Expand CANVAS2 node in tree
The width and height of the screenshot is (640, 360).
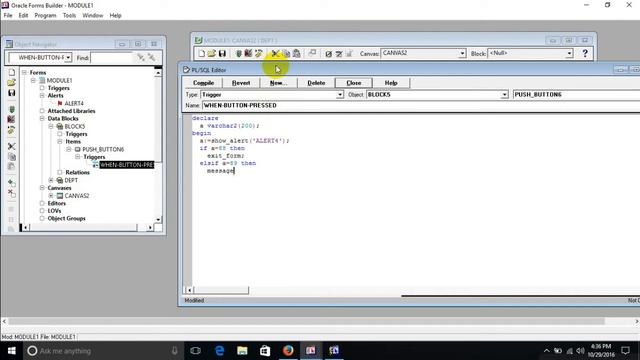(x=51, y=196)
